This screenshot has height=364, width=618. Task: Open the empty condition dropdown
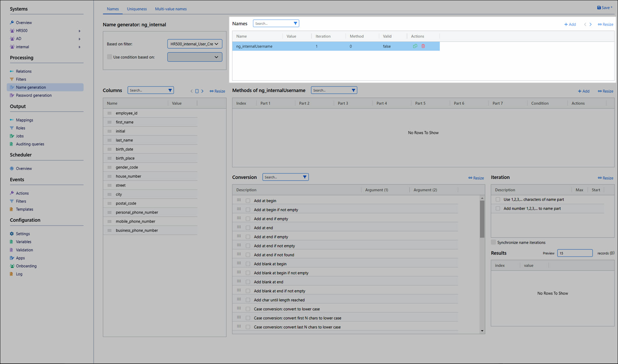[x=194, y=57]
